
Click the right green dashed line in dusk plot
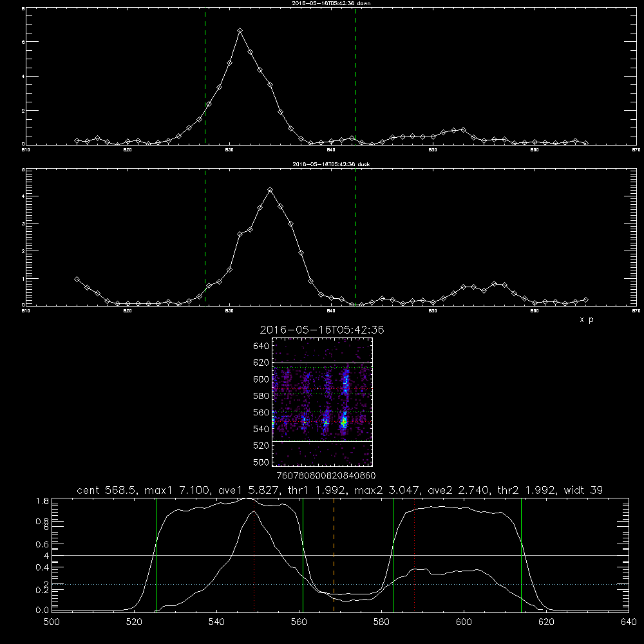tap(355, 238)
